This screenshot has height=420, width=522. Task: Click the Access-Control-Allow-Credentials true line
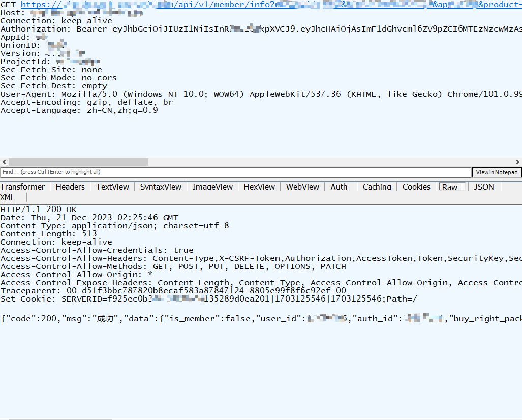(x=97, y=250)
